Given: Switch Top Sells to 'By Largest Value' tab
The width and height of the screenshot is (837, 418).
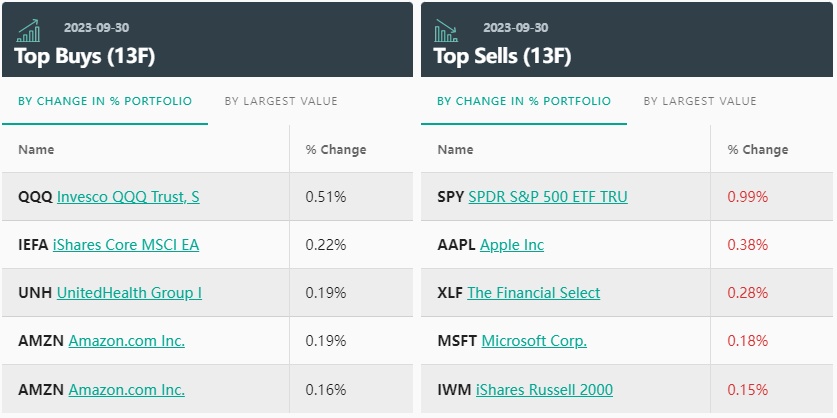Looking at the screenshot, I should click(x=700, y=101).
